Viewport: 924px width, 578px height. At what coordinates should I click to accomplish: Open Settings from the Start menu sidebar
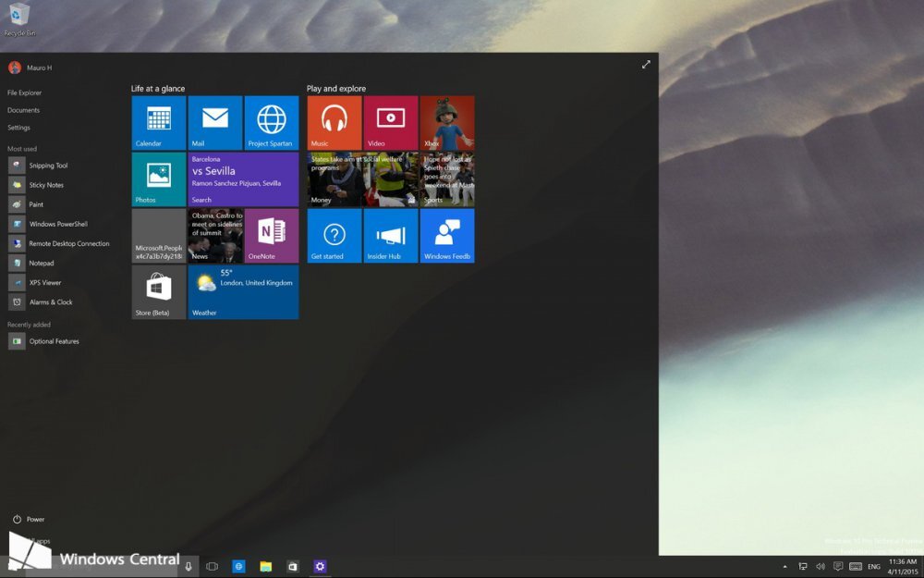(x=21, y=127)
